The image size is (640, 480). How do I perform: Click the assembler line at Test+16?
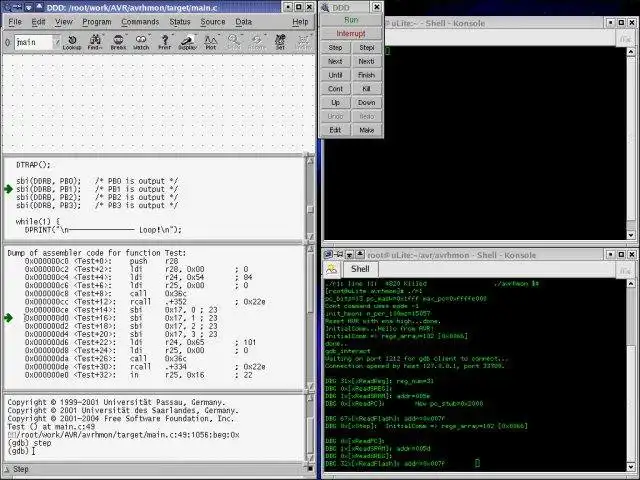(121, 318)
